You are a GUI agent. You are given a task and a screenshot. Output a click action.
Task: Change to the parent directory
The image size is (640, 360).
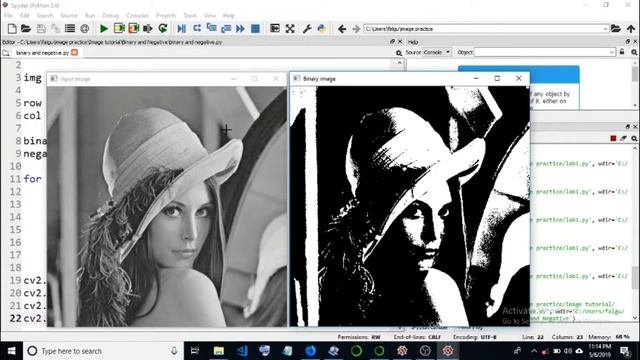tap(631, 29)
